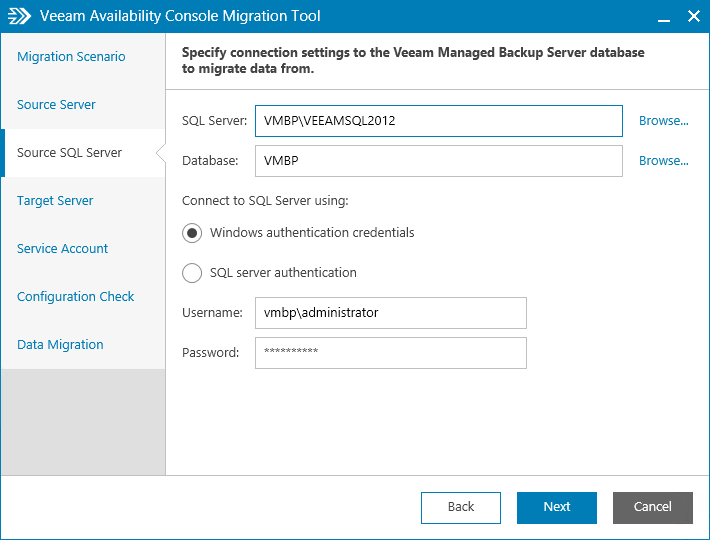Open the Migration Scenario step

[x=71, y=57]
